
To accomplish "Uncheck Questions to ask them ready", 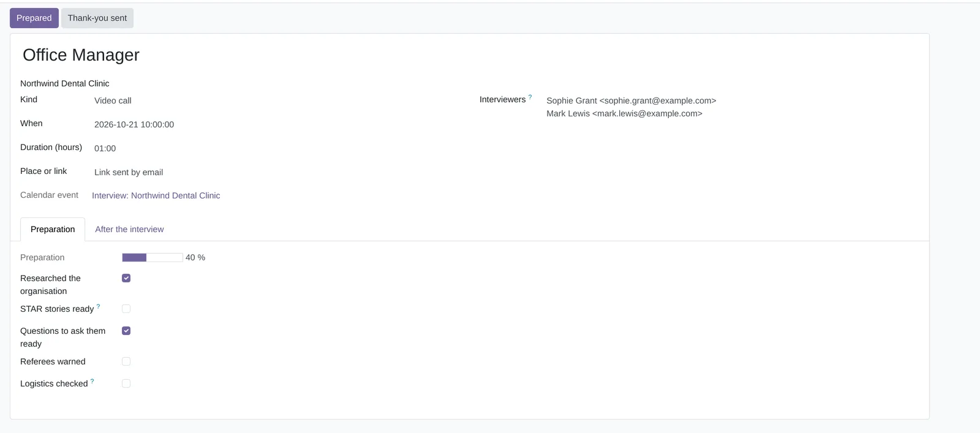I will click(x=126, y=331).
